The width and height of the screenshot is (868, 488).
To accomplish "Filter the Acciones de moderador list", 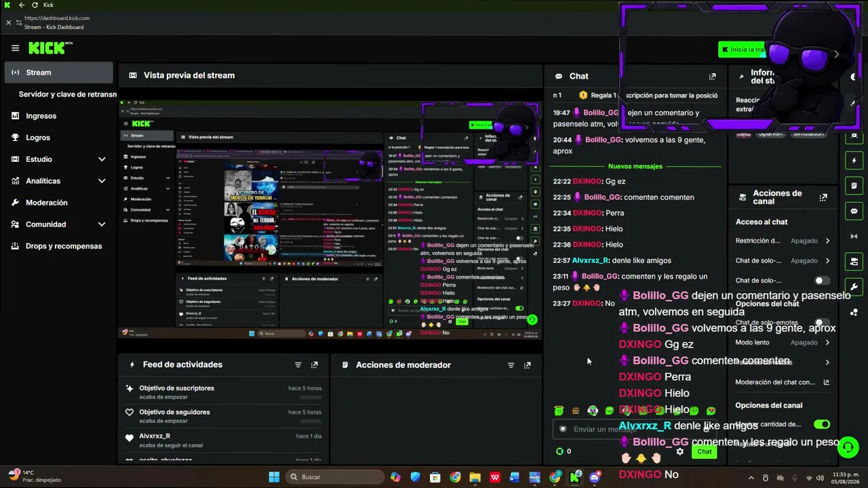I will (x=511, y=365).
